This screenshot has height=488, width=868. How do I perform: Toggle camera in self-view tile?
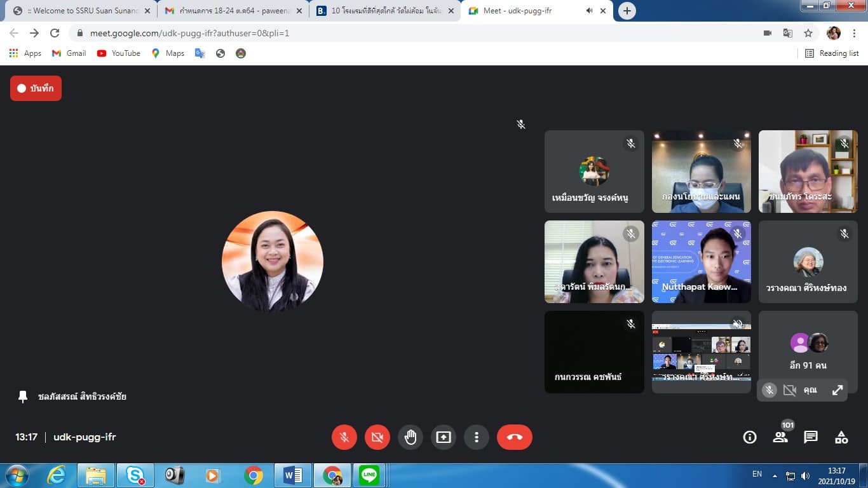pyautogui.click(x=789, y=391)
